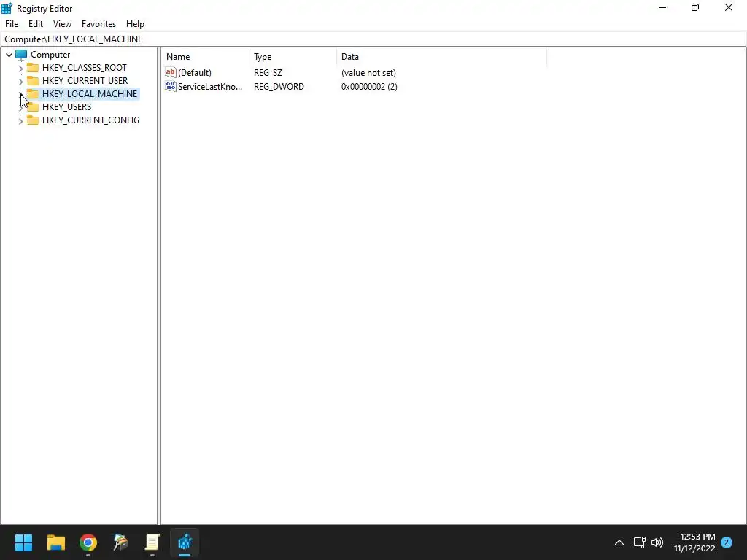Open the notepad scroll icon in taskbar
This screenshot has height=560, width=747.
[x=152, y=542]
